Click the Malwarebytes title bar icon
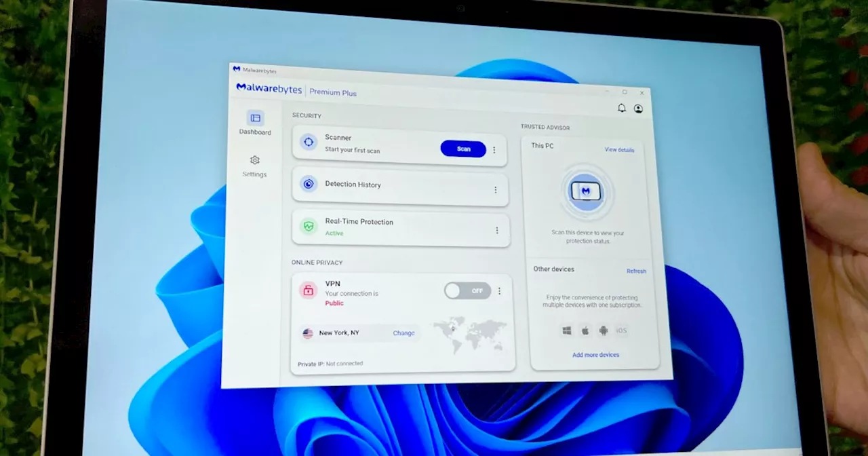This screenshot has height=456, width=868. 236,69
